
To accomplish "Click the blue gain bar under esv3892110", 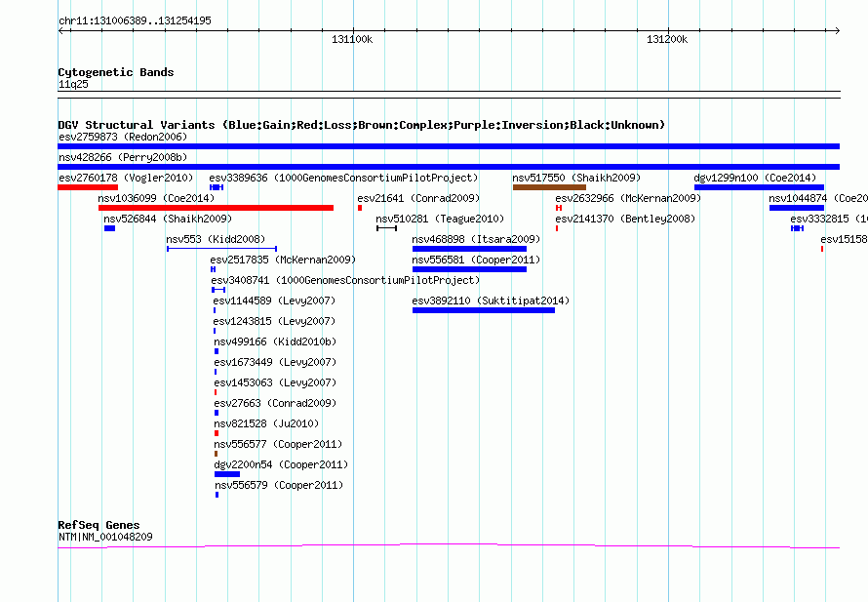I will coord(484,310).
